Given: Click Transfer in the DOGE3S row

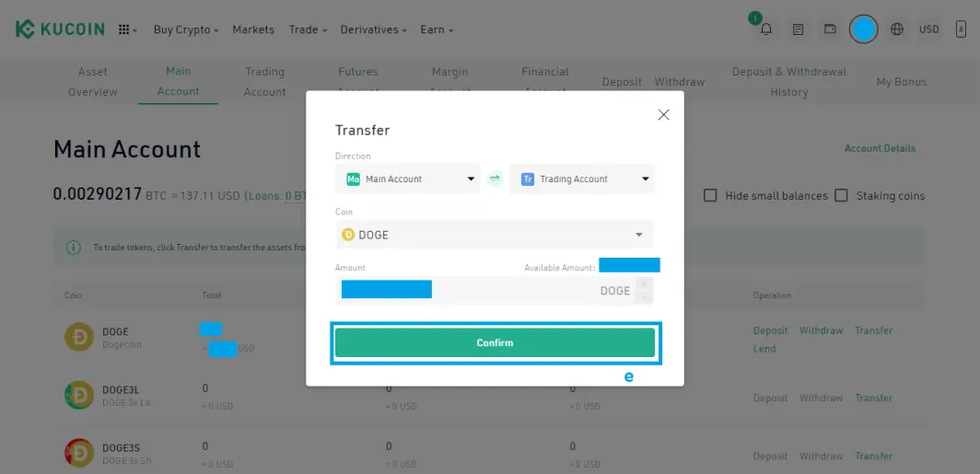Looking at the screenshot, I should [x=874, y=456].
